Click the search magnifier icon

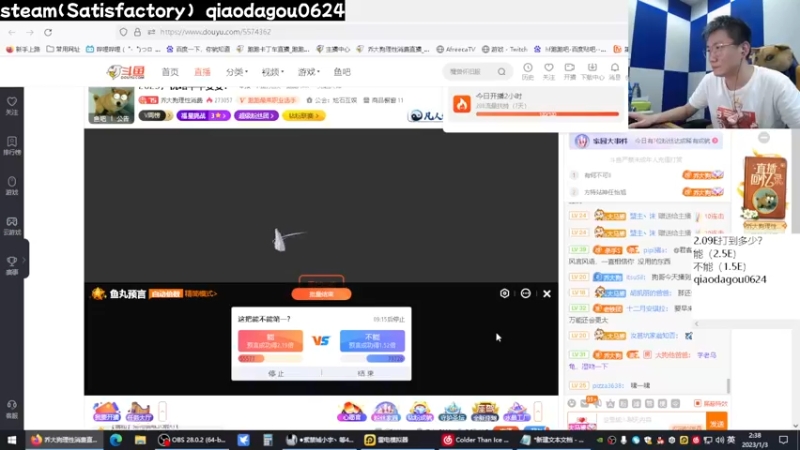(x=502, y=72)
